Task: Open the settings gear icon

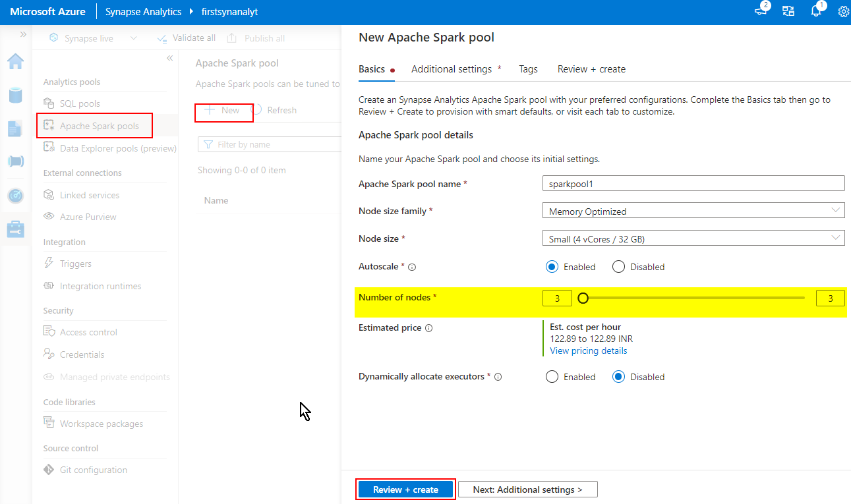Action: pyautogui.click(x=843, y=11)
